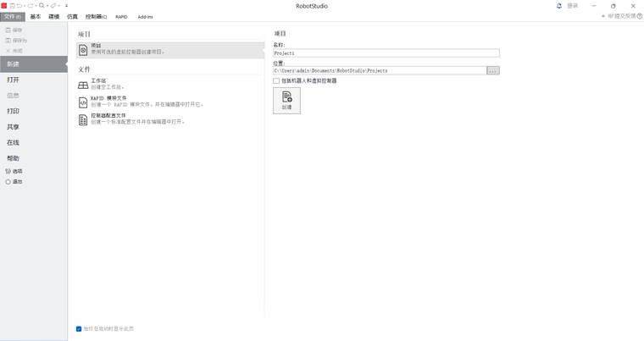Click the Undo arrow icon
The width and height of the screenshot is (644, 341).
pos(19,6)
